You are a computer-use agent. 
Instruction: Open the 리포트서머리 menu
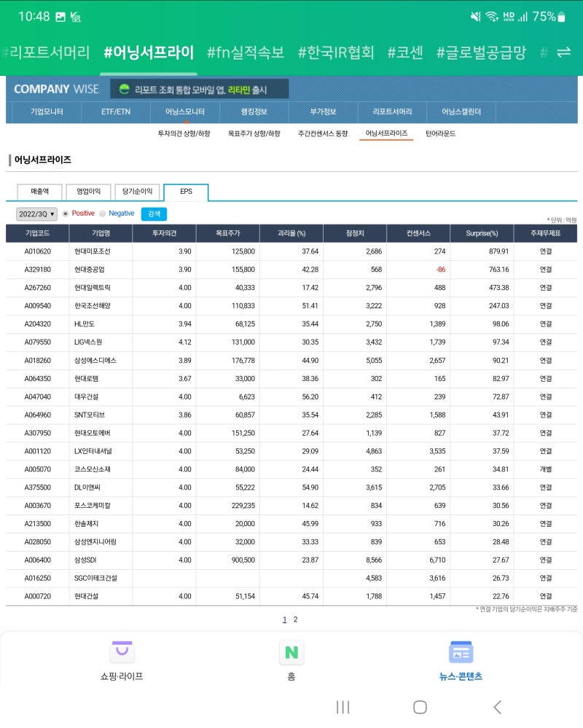[392, 112]
